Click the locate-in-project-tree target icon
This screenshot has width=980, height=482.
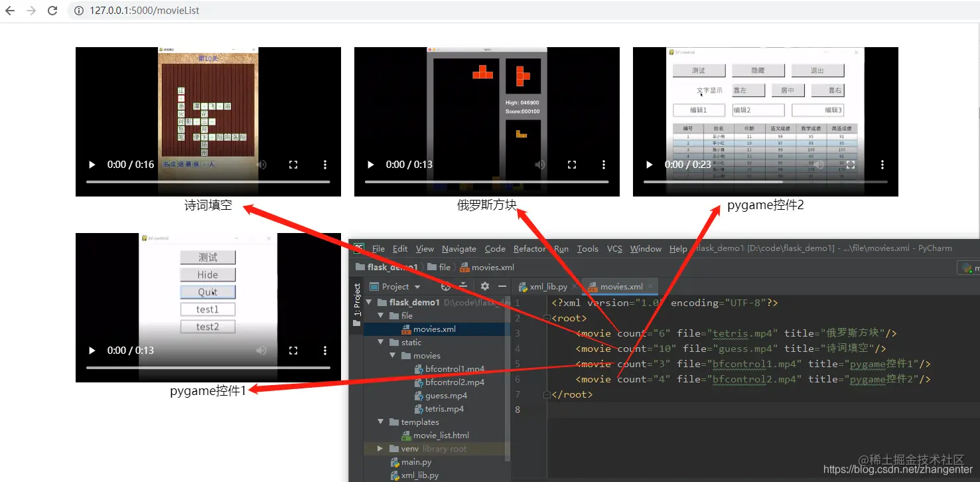click(x=446, y=287)
